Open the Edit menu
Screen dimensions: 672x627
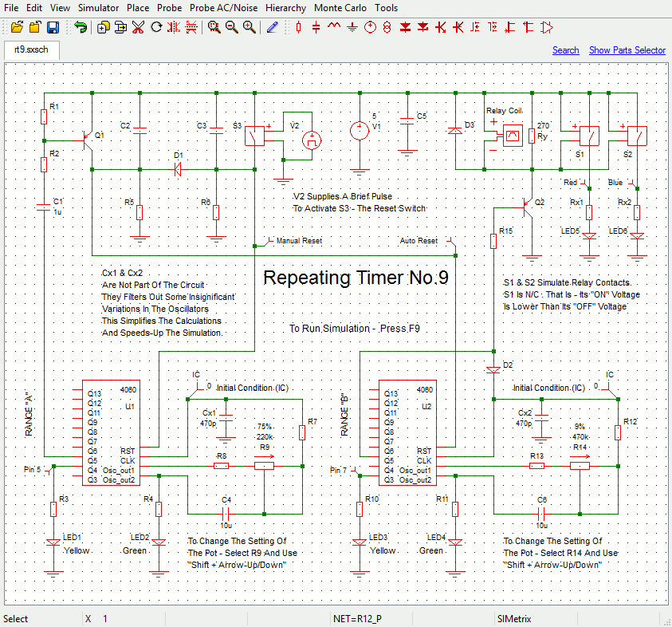(x=33, y=8)
